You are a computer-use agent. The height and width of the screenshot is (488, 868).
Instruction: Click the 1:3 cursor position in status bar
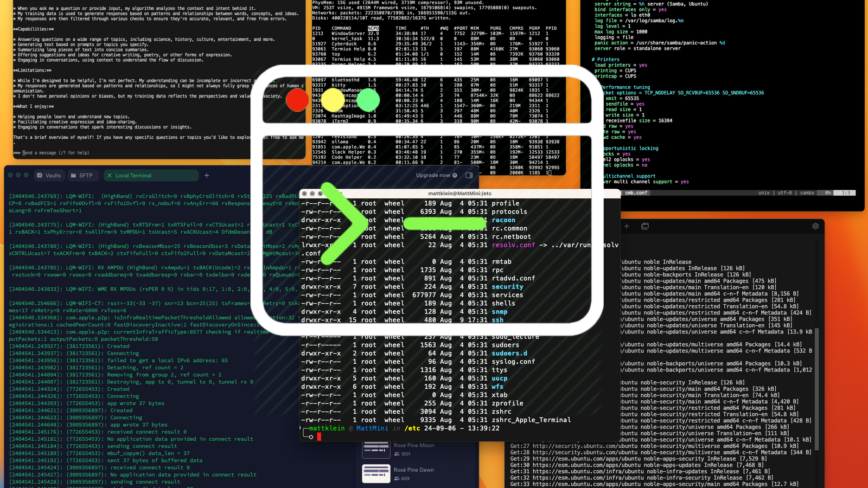tap(846, 192)
